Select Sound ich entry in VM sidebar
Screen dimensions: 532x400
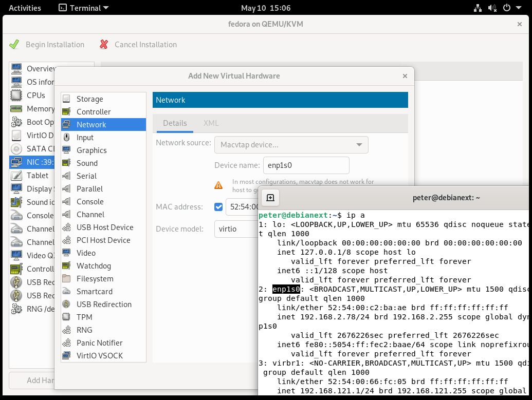32,202
